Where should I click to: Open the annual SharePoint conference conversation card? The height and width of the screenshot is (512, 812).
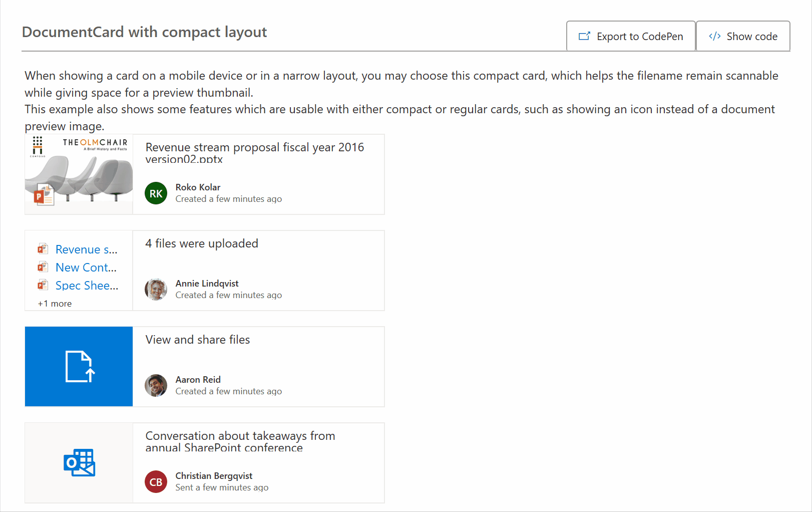click(x=240, y=441)
